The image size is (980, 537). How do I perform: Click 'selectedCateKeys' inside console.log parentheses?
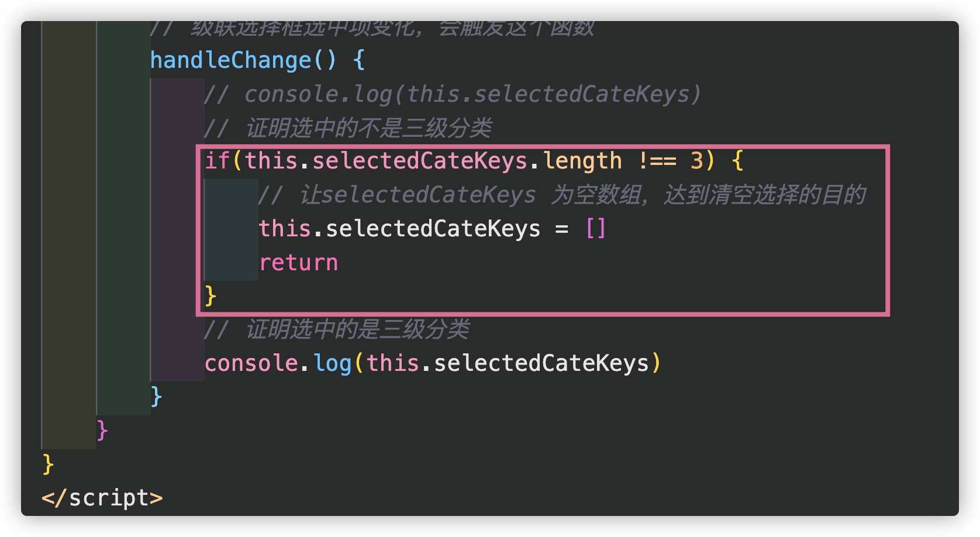coord(541,363)
